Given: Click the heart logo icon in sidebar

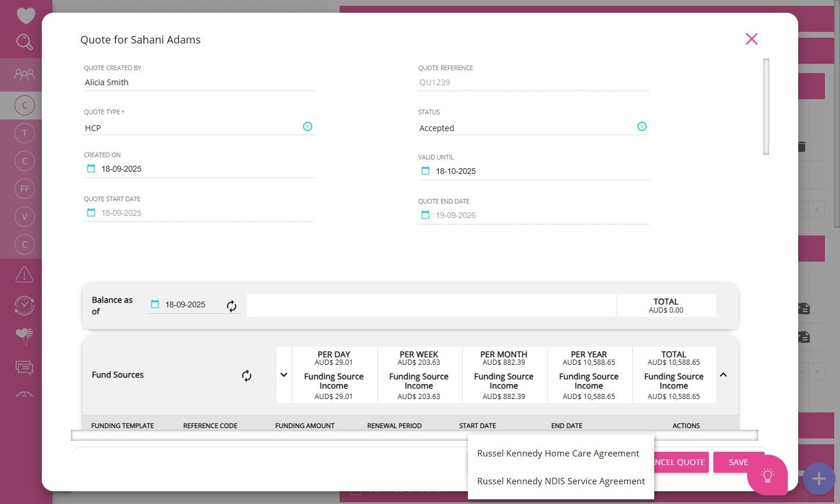Looking at the screenshot, I should click(x=26, y=16).
